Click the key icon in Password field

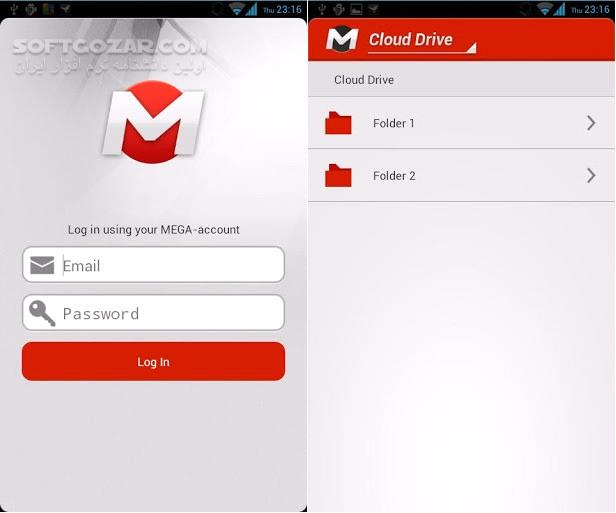pyautogui.click(x=42, y=313)
